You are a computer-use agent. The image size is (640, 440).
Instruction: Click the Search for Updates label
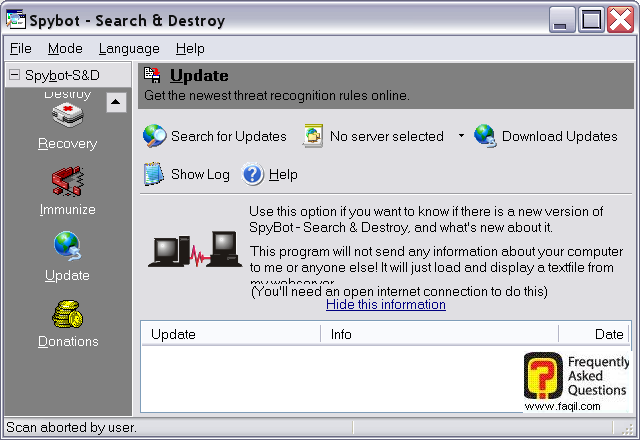pos(229,136)
